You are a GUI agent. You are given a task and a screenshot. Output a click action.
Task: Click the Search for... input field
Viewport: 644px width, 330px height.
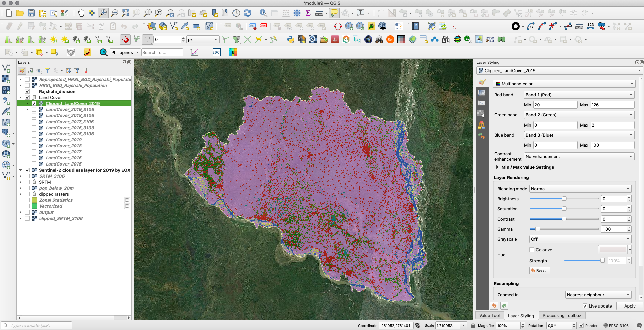click(162, 52)
